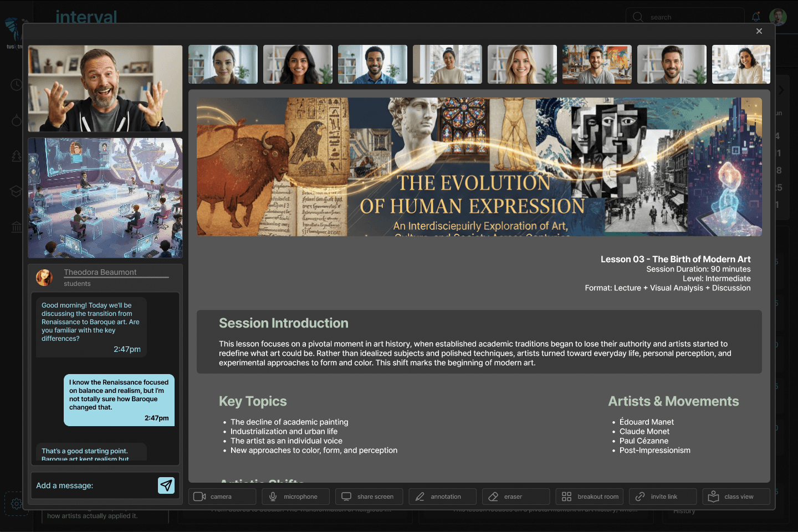Click 'New approaches to color, form, and perception'

314,450
